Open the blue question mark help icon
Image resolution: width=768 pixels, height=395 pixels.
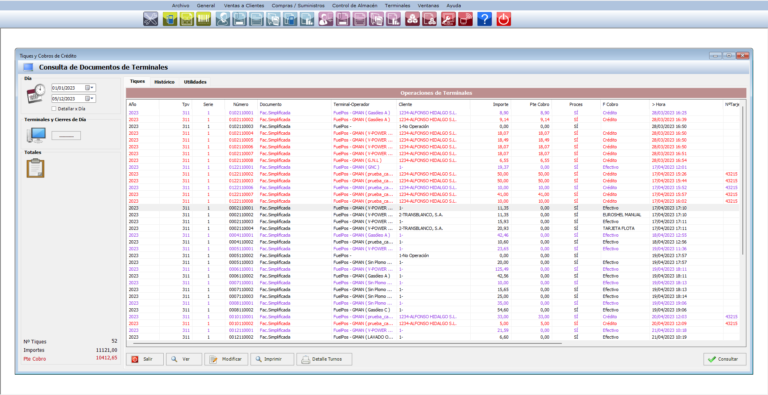tap(484, 19)
